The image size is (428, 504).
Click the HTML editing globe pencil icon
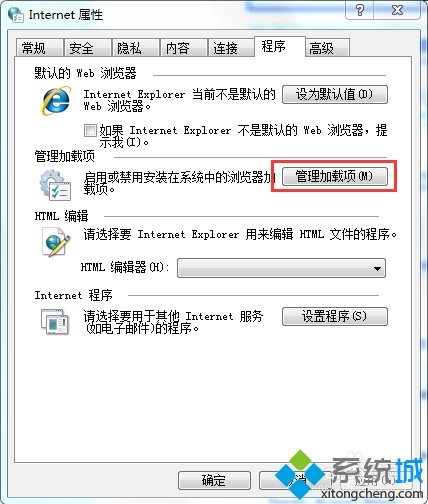[x=56, y=242]
